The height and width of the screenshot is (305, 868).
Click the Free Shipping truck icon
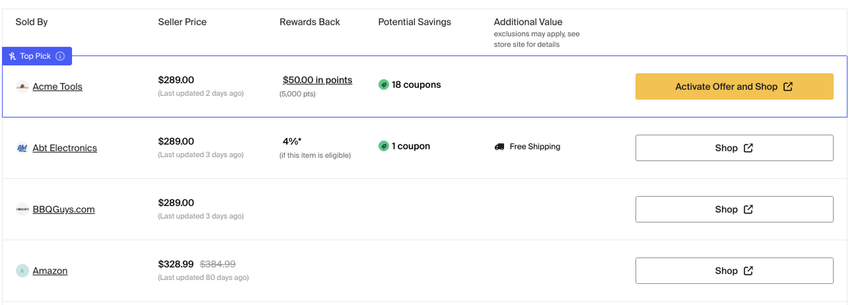tap(499, 147)
